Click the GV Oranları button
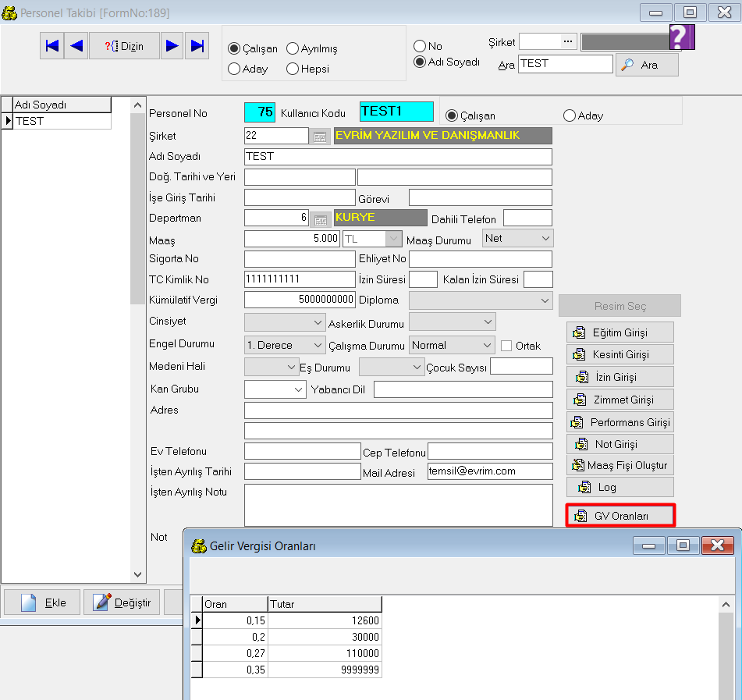742x700 pixels. click(x=620, y=515)
